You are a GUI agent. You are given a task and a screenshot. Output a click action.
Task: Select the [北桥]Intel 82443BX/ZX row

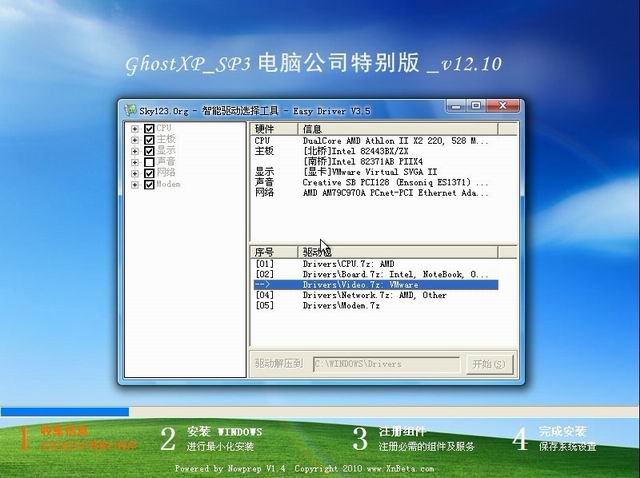tap(376, 151)
